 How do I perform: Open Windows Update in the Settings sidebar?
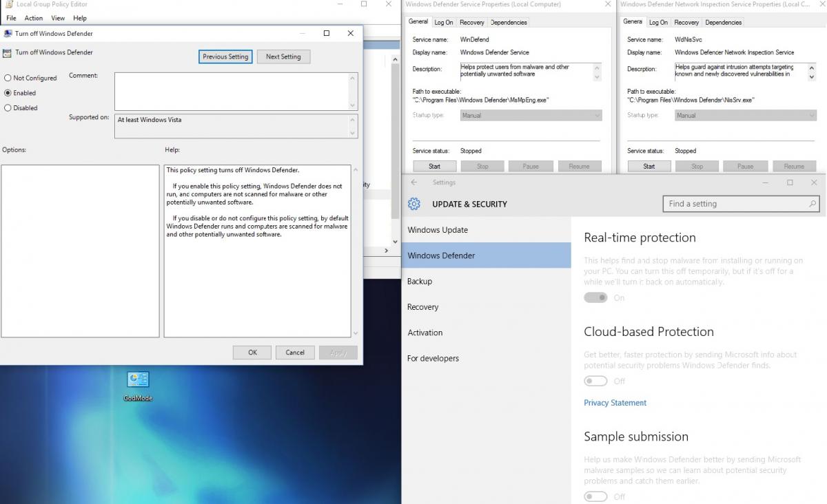pos(487,230)
